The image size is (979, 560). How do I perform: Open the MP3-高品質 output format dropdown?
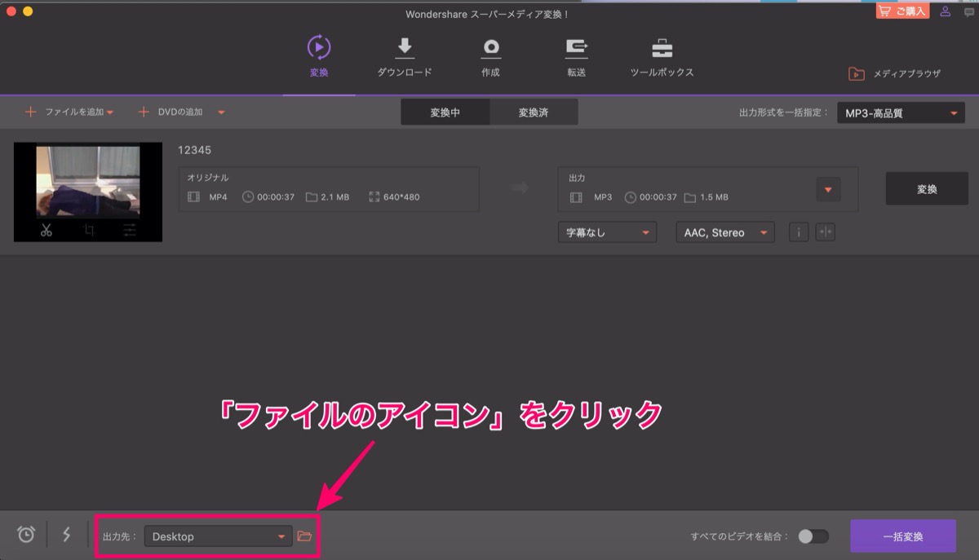click(x=901, y=113)
